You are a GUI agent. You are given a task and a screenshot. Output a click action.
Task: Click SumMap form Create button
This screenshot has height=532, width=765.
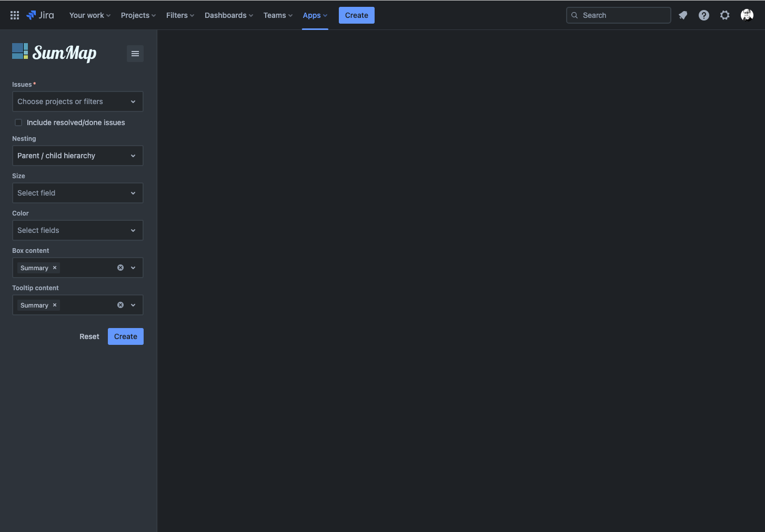(x=126, y=336)
